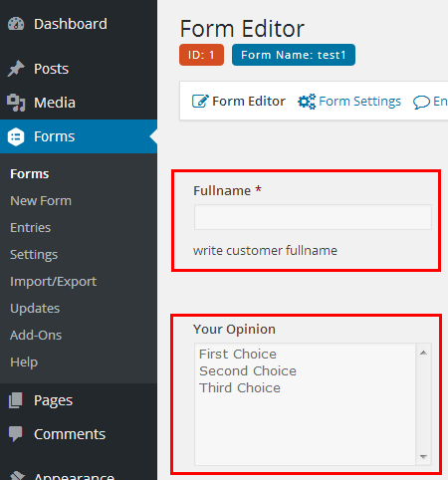
Task: Click the Posts pushpin icon
Action: (16, 69)
